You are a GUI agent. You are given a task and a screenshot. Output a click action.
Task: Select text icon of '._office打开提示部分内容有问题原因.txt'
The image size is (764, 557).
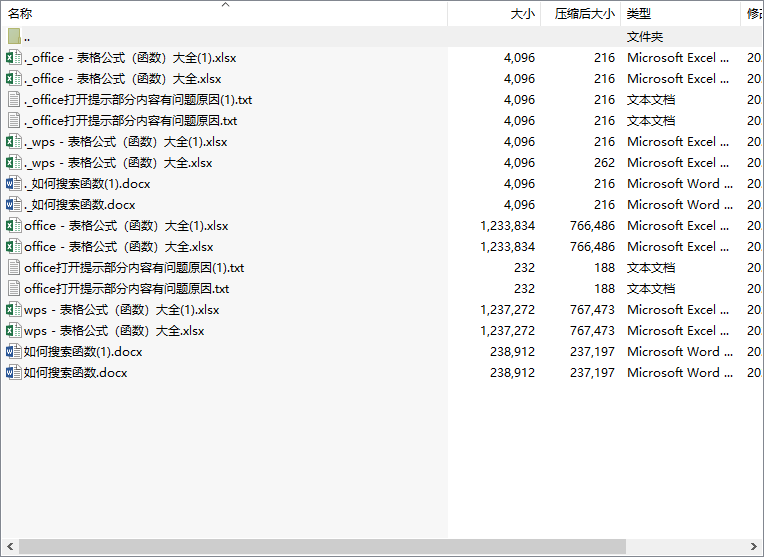[14, 120]
